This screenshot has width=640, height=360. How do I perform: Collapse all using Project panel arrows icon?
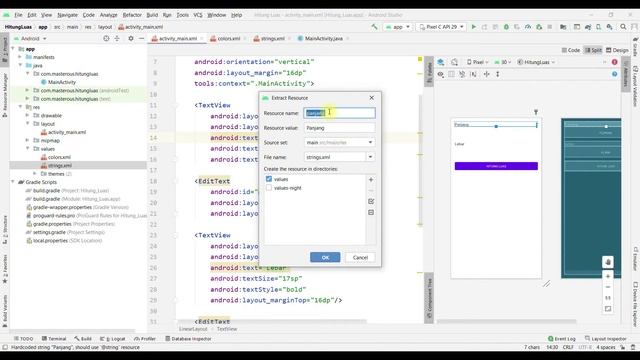point(117,38)
